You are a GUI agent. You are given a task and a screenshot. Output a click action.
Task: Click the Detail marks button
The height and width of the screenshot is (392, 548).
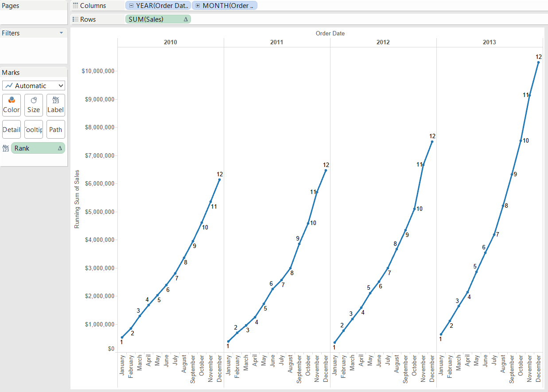tap(12, 130)
